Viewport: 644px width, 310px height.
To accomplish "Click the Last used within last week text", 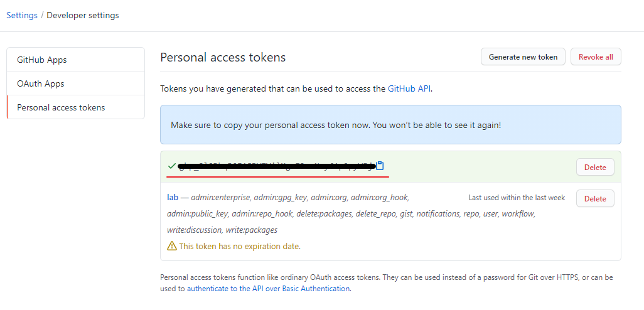I will pyautogui.click(x=517, y=198).
